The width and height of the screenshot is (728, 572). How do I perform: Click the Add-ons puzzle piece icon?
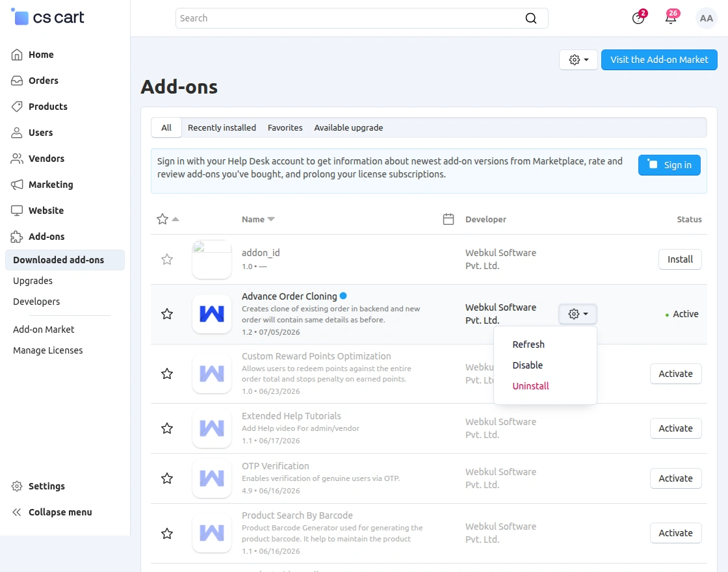click(x=17, y=237)
